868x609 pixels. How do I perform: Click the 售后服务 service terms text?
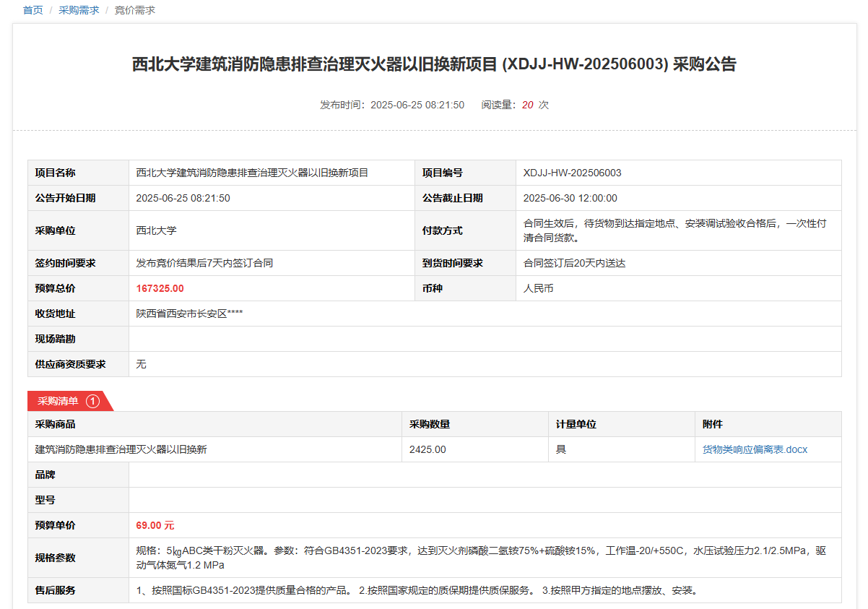coord(417,590)
